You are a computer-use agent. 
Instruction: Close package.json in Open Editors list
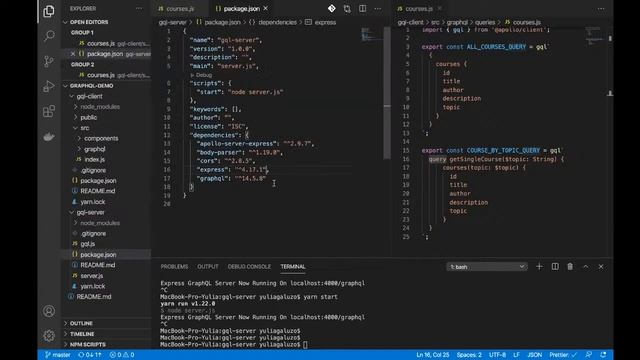73,54
